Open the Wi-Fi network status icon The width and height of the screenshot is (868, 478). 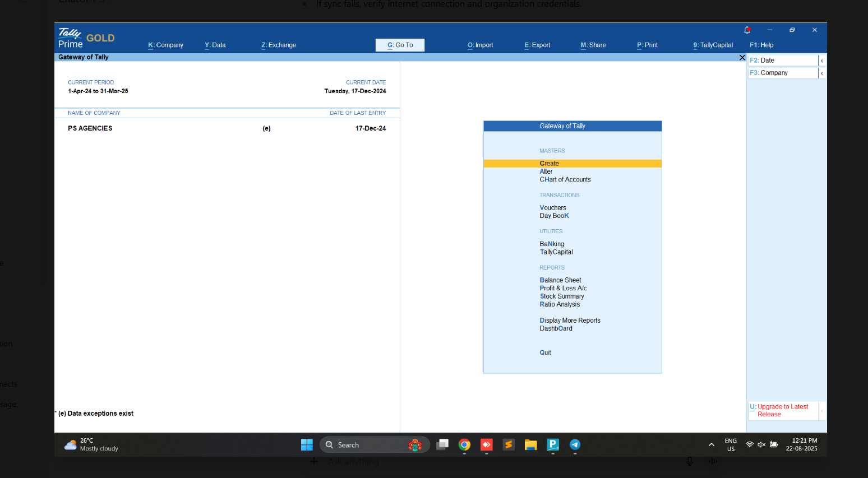click(749, 445)
